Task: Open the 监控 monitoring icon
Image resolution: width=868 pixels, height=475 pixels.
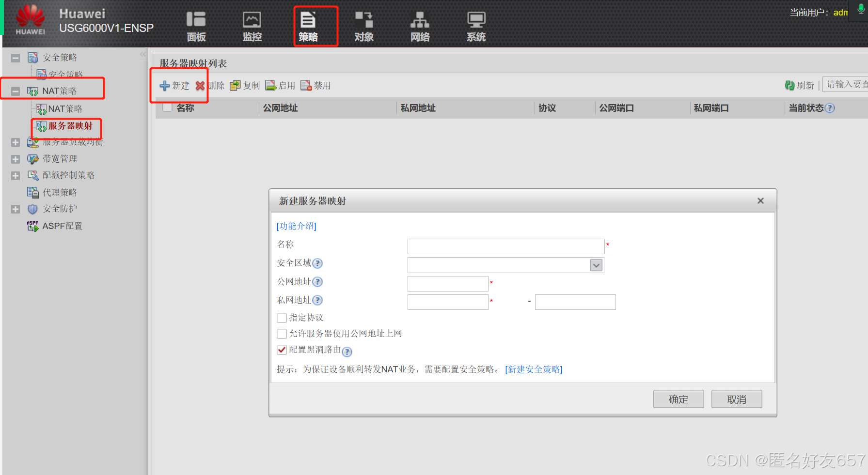Action: pos(252,20)
